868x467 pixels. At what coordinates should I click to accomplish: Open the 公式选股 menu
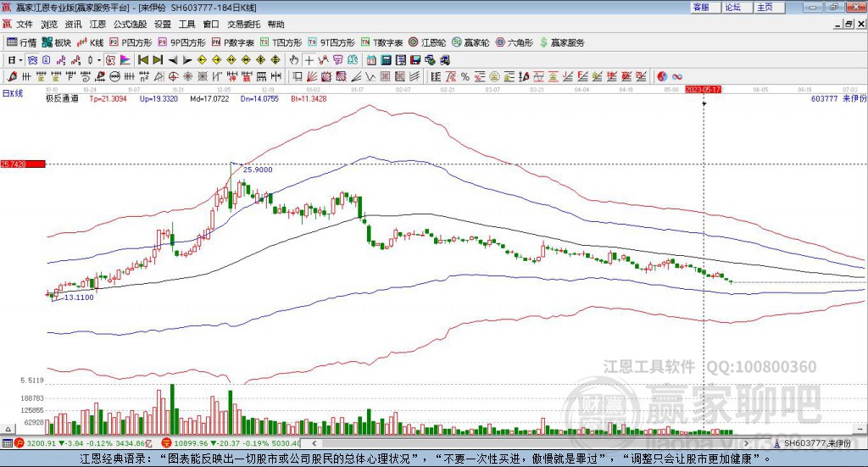130,25
